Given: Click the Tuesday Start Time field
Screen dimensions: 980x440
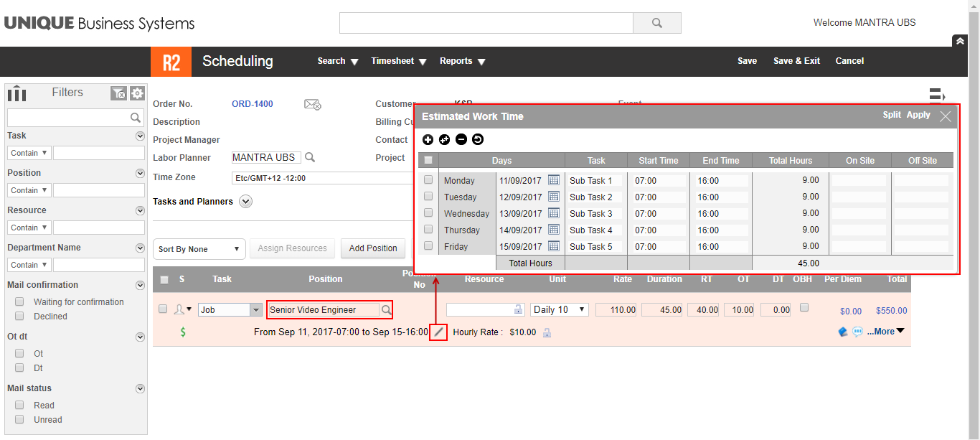Looking at the screenshot, I should (x=657, y=197).
